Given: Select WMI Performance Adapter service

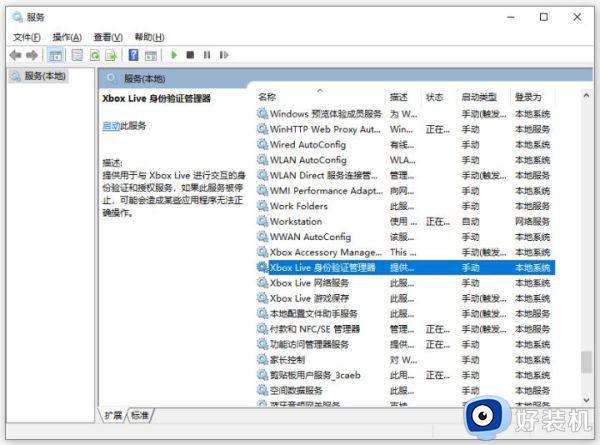Looking at the screenshot, I should click(x=406, y=191).
